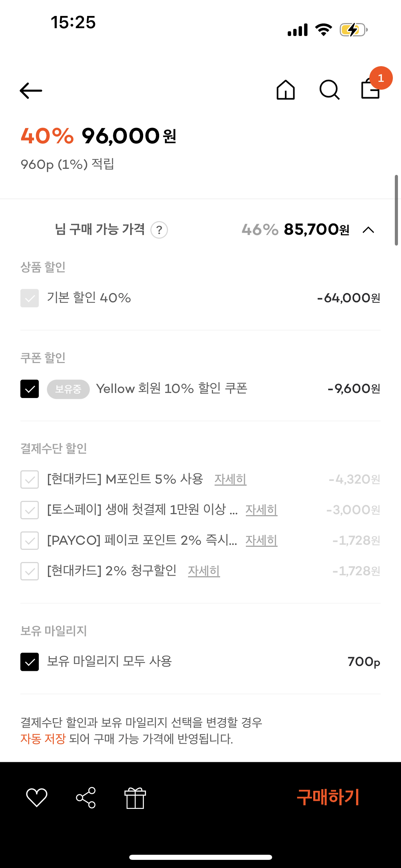View 자세히 details for 현대카드 2% 청구할인
This screenshot has width=401, height=868.
(x=204, y=571)
